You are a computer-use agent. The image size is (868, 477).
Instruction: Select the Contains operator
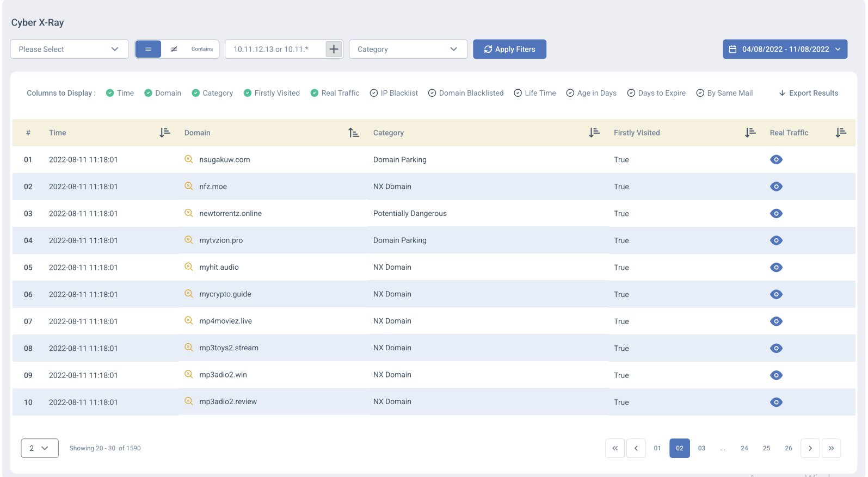pos(202,49)
